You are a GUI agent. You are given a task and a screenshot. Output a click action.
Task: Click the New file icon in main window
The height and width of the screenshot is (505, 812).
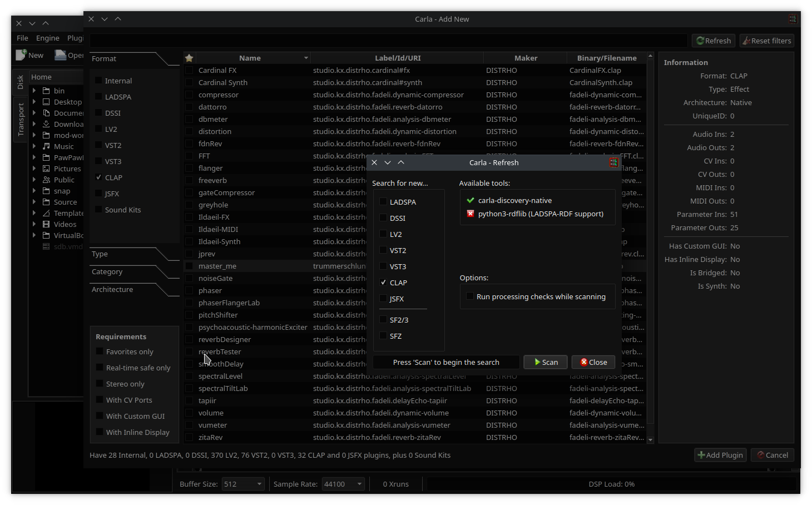pyautogui.click(x=21, y=55)
